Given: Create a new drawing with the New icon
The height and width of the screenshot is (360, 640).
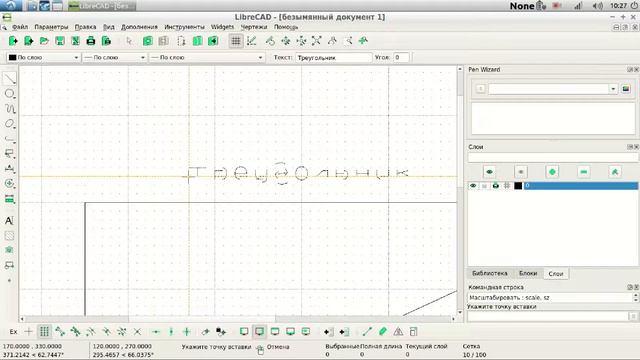Looking at the screenshot, I should 13,41.
